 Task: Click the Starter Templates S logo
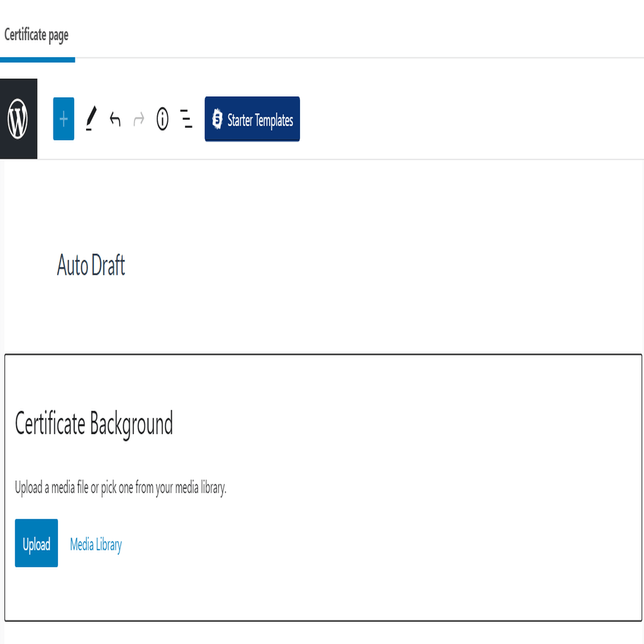[x=217, y=119]
